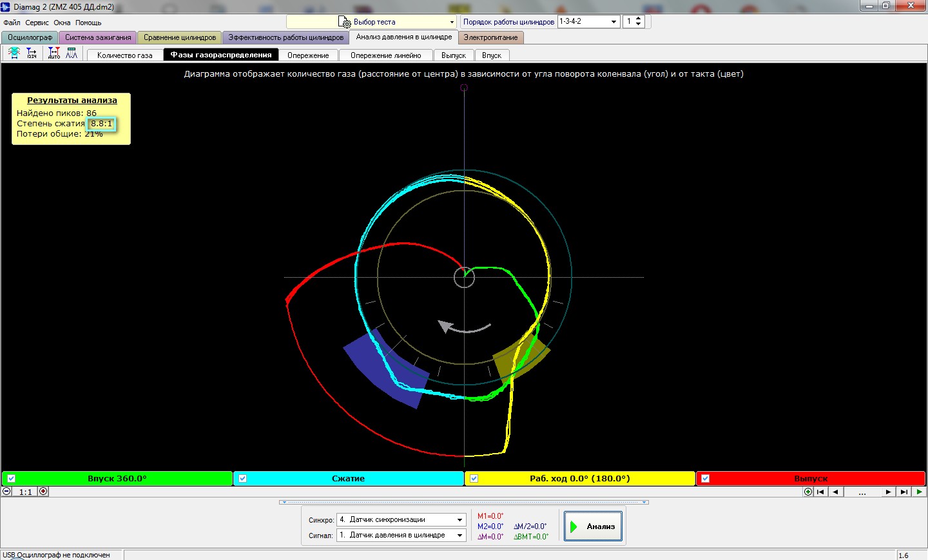928x560 pixels.
Task: Switch to Система зажигания tab
Action: pyautogui.click(x=98, y=37)
